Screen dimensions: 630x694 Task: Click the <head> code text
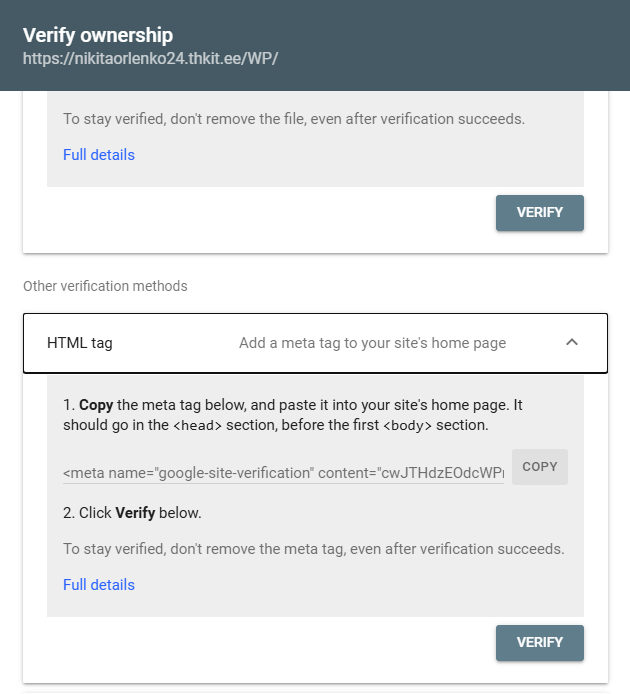(199, 425)
